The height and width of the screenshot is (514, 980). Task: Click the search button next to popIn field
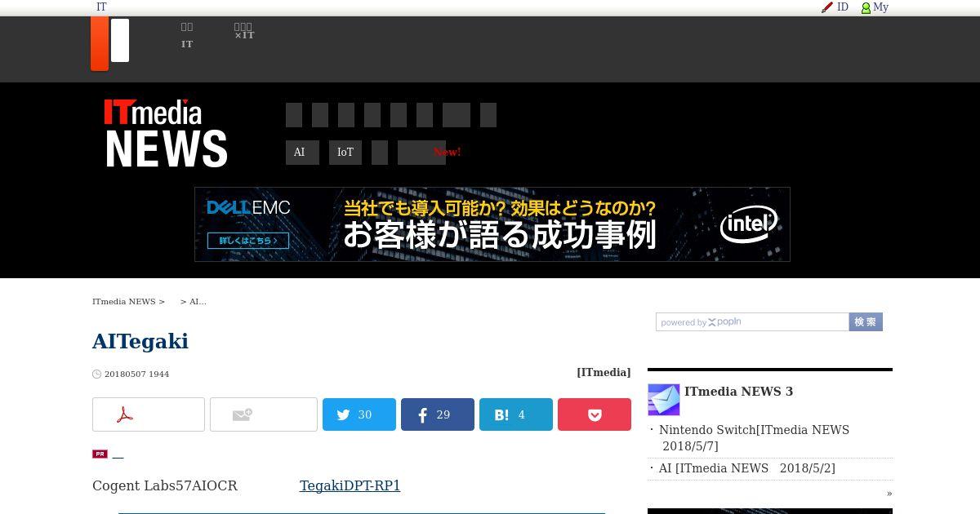pos(866,322)
